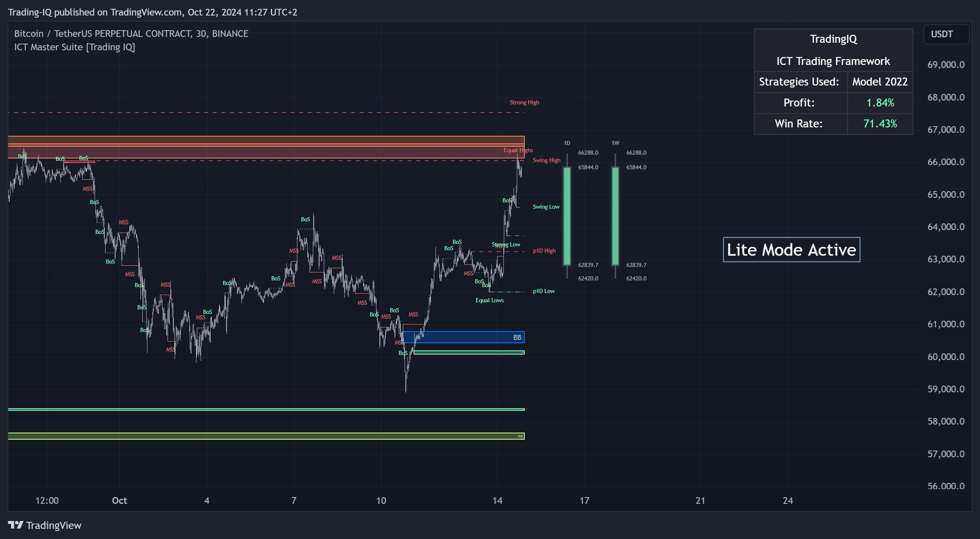Viewport: 980px width, 539px height.
Task: Click the 69,000.0 price axis label
Action: tap(946, 65)
